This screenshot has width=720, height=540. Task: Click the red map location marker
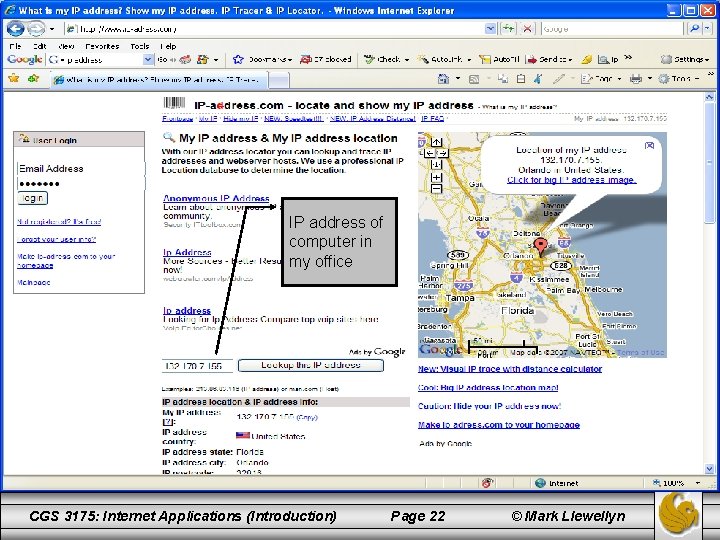point(542,247)
